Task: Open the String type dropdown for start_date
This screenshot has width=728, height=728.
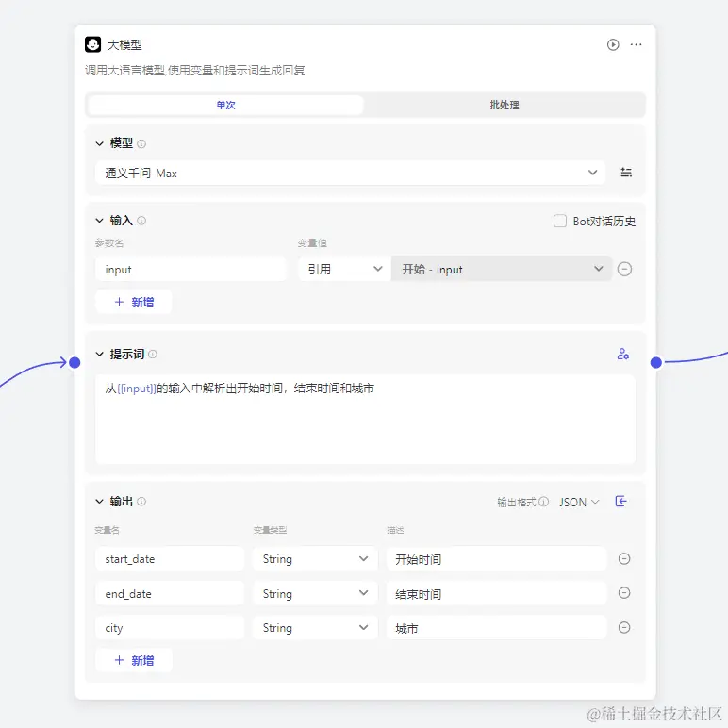Action: pos(315,558)
